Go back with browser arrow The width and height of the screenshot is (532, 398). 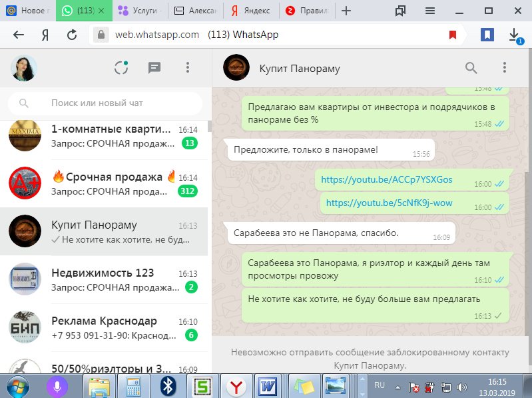[19, 35]
